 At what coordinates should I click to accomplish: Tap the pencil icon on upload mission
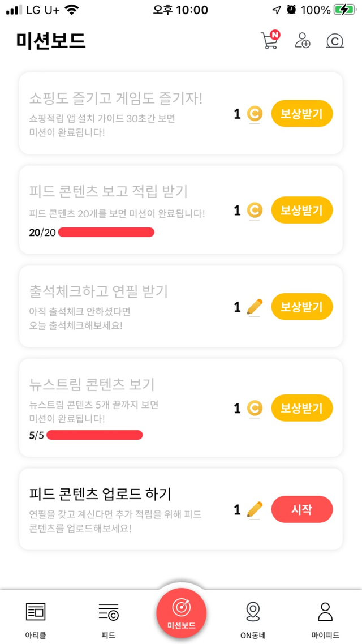pyautogui.click(x=255, y=509)
